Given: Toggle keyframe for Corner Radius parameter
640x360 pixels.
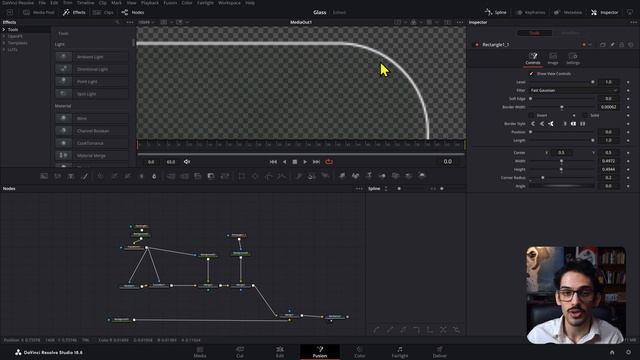Looking at the screenshot, I should (628, 178).
